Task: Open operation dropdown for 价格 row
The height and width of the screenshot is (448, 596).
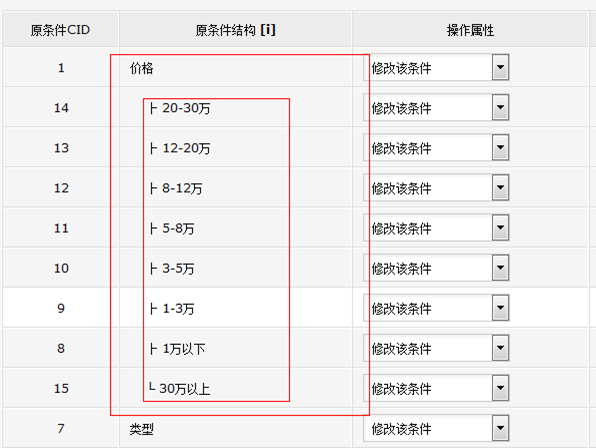Action: tap(436, 68)
